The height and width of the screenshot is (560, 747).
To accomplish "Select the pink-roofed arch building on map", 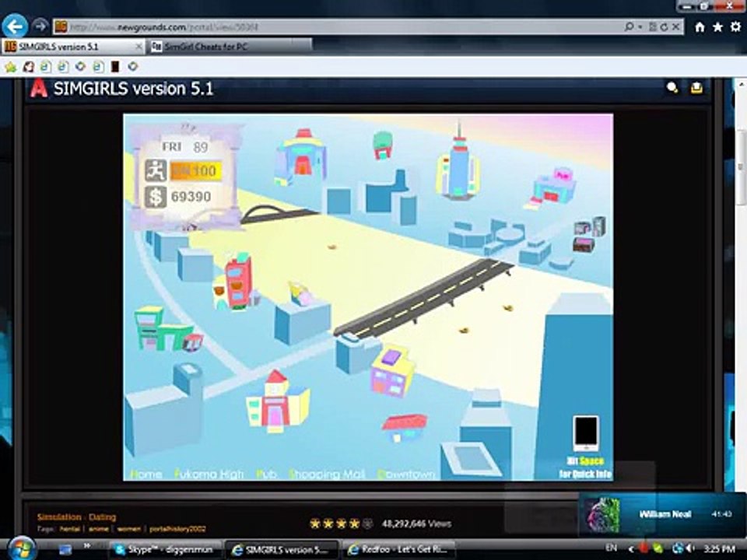I will click(300, 156).
